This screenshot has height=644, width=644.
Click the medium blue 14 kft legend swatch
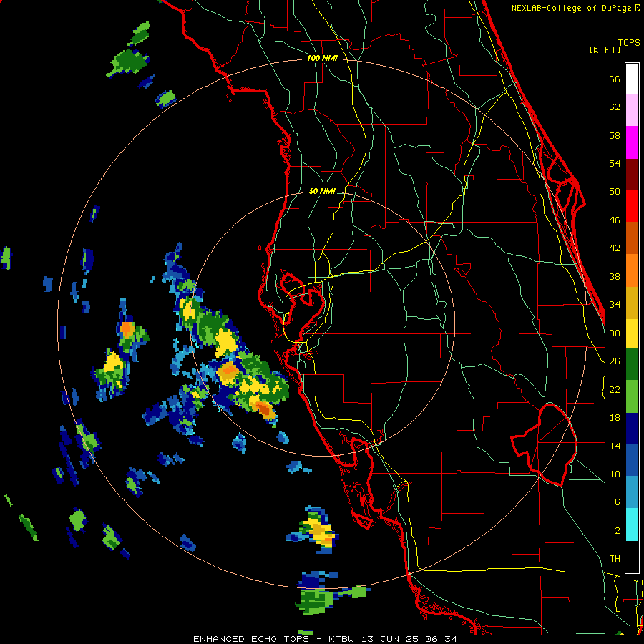pos(632,461)
